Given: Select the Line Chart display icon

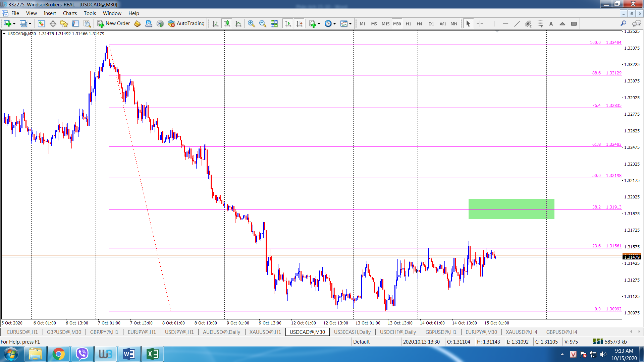Looking at the screenshot, I should [238, 23].
